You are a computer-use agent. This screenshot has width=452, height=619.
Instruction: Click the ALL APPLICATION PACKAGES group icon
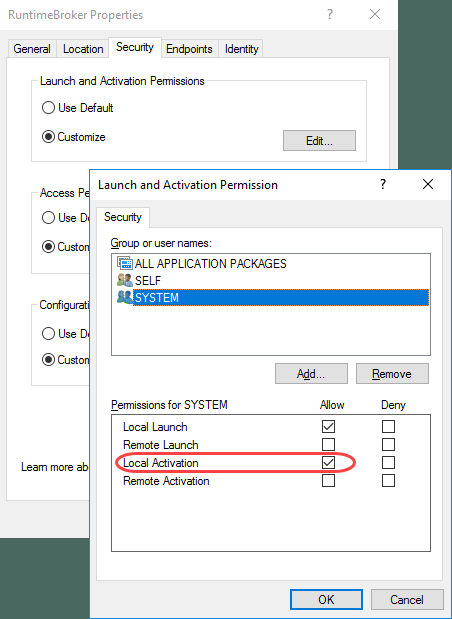click(x=125, y=263)
